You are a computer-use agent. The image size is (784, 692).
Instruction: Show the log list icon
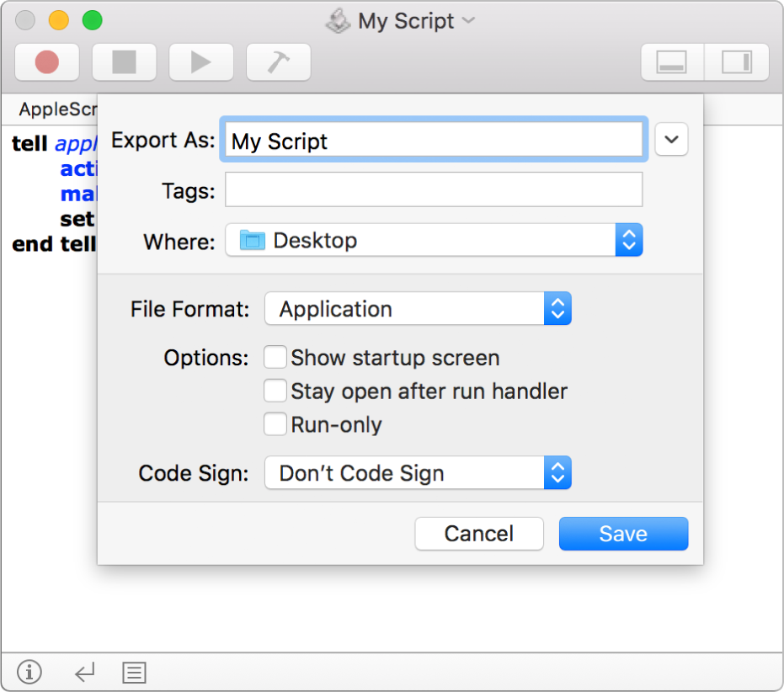tap(134, 672)
